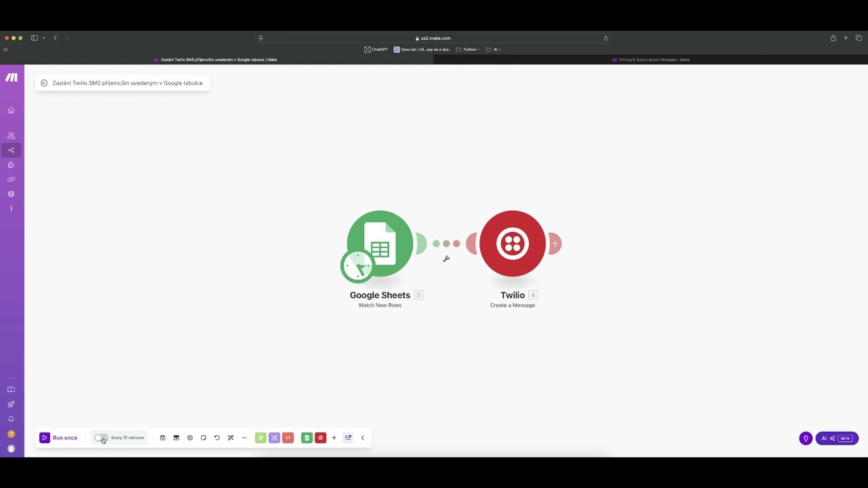
Task: Open the Team icon in sidebar
Action: [x=11, y=136]
